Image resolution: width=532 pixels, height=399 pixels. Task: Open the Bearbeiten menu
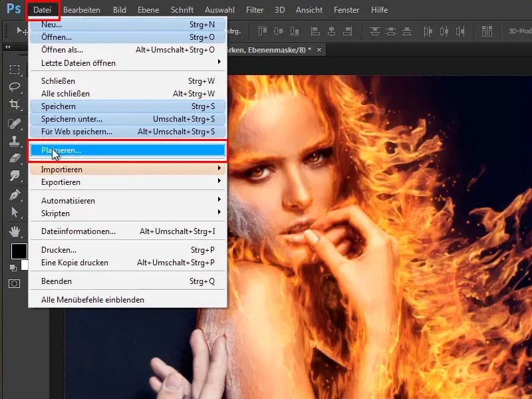pyautogui.click(x=82, y=10)
